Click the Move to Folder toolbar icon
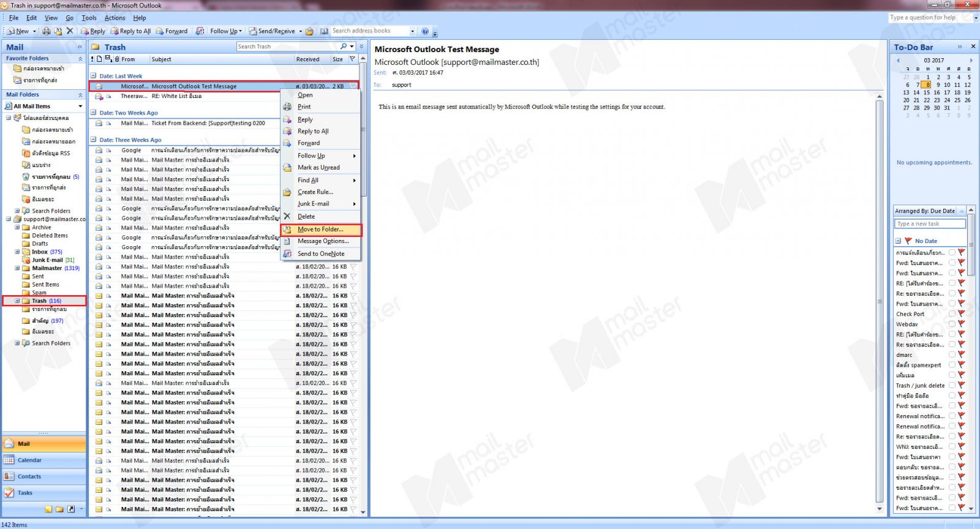980x529 pixels. (58, 31)
